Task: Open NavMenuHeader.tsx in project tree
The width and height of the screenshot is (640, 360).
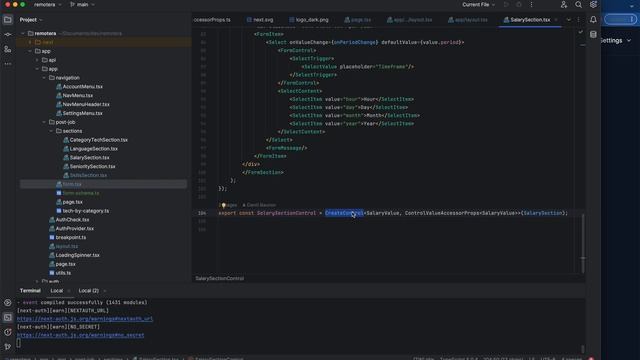Action: tap(86, 104)
